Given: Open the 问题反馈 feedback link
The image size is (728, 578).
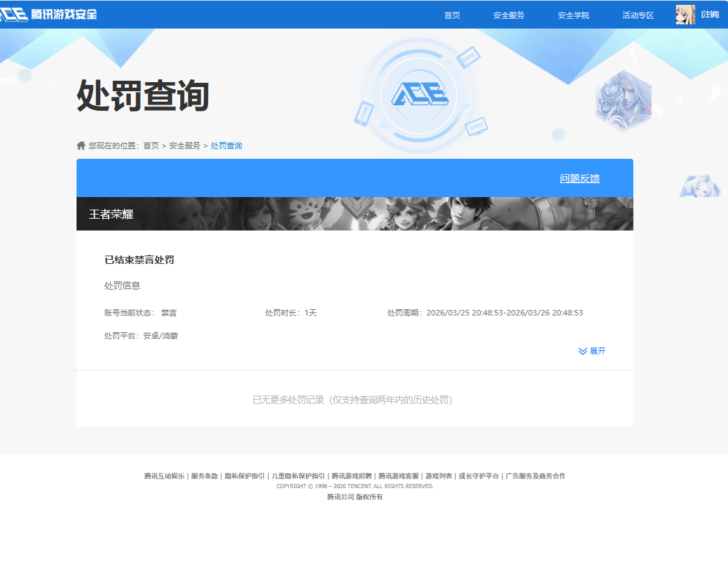Looking at the screenshot, I should point(580,178).
